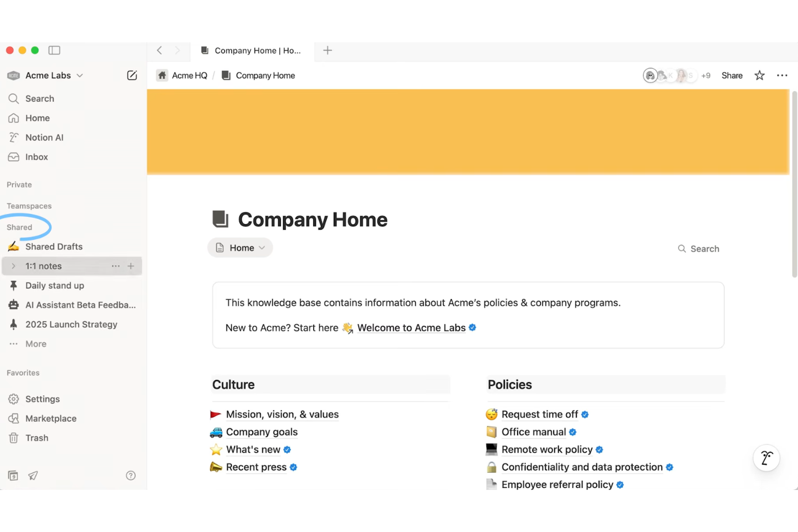Open the calendar icon at sidebar bottom
798x532 pixels.
[13, 475]
